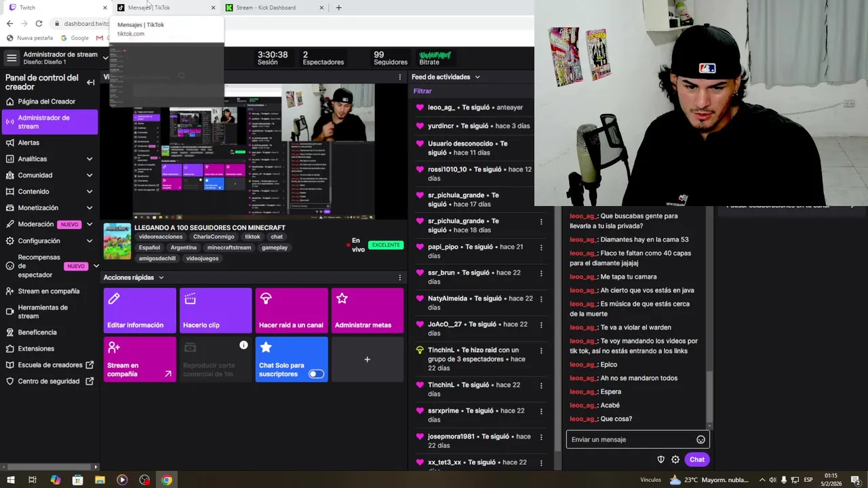
Task: Click the star icon on Administrar metas
Action: coord(342,299)
